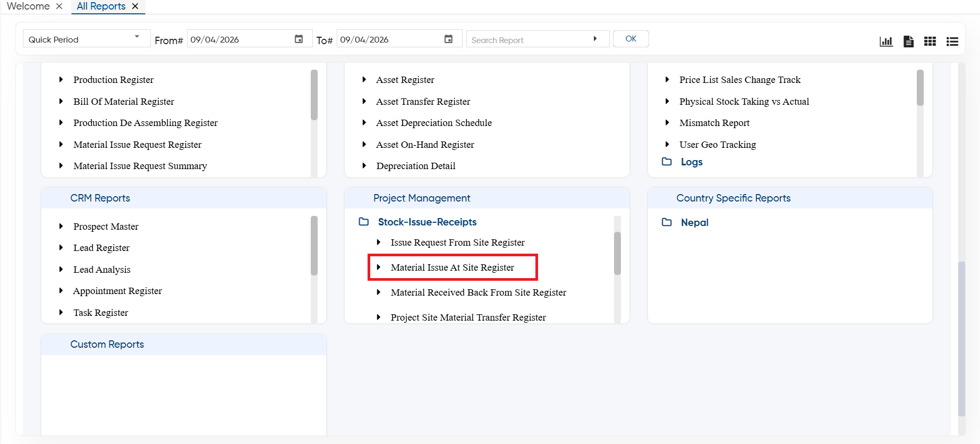Open the To# date calendar picker
Screen dimensions: 980x444
(x=449, y=39)
